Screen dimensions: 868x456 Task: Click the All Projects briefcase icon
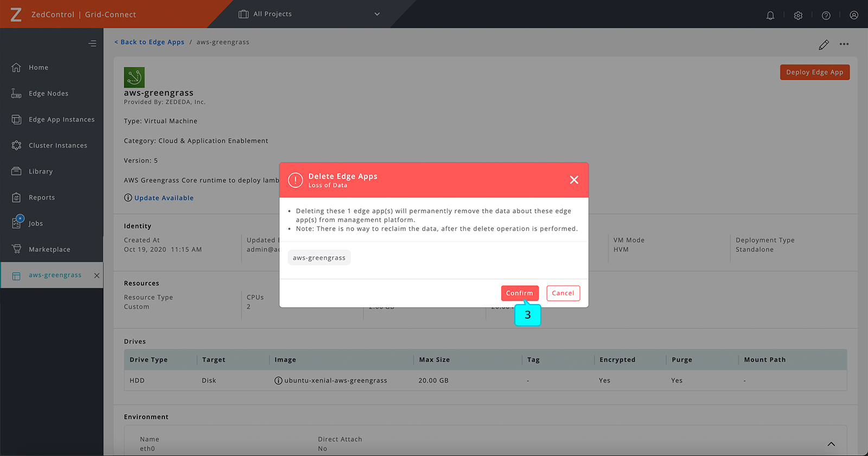pos(244,14)
